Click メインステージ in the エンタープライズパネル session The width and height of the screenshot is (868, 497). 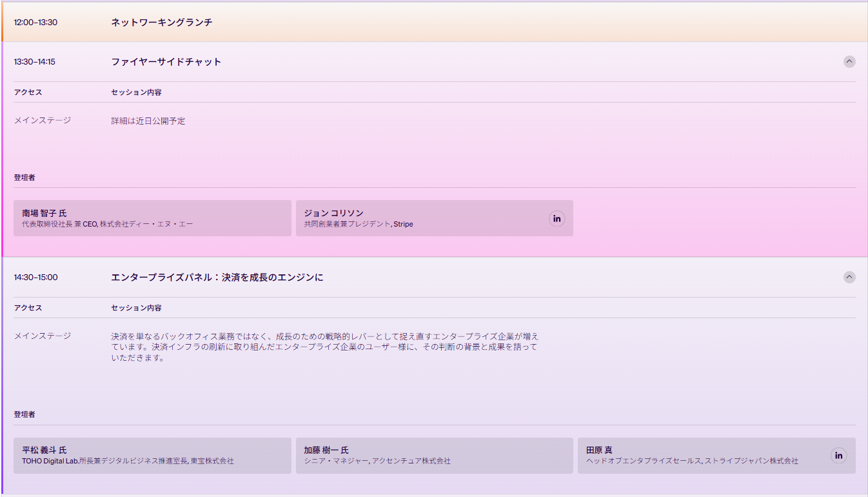tap(43, 336)
